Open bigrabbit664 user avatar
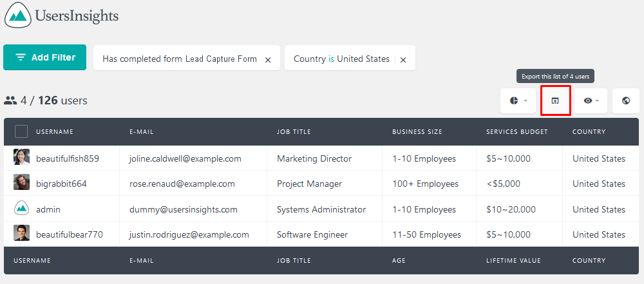Image resolution: width=644 pixels, height=284 pixels. [21, 182]
